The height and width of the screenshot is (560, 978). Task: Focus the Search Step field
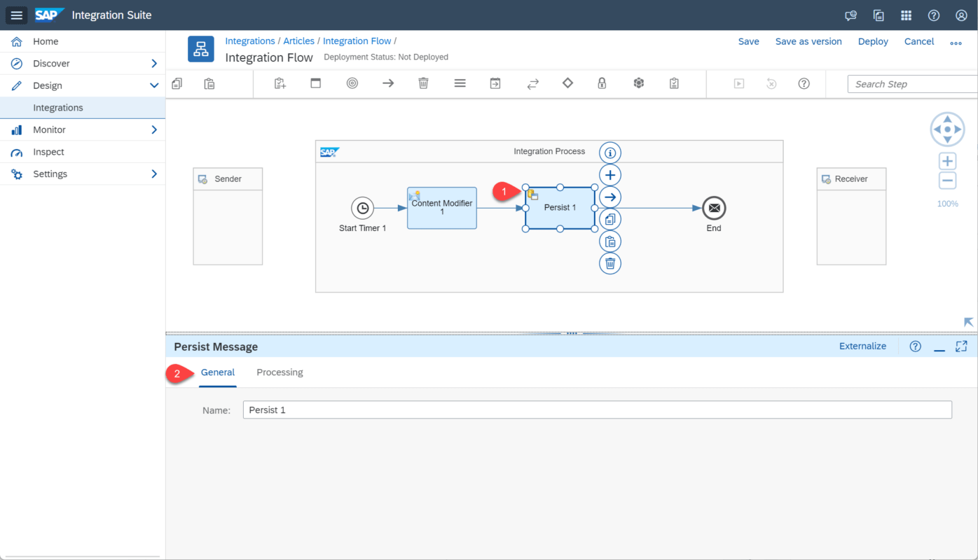pos(912,84)
